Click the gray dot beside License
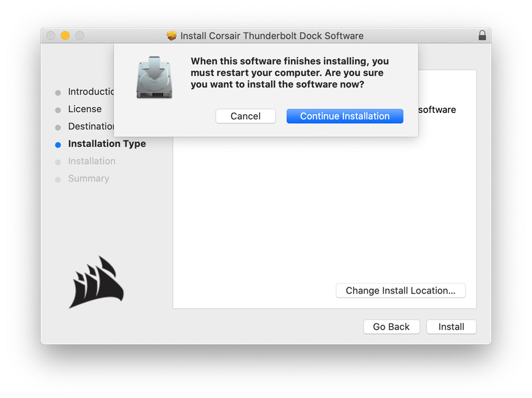 tap(58, 109)
